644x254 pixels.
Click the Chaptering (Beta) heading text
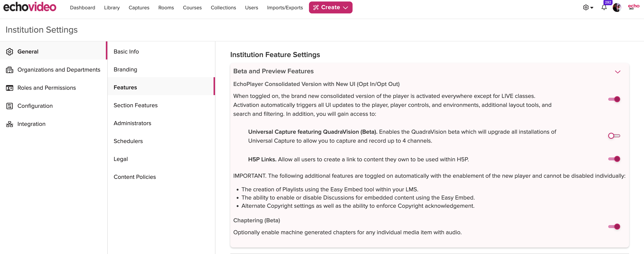coord(256,220)
